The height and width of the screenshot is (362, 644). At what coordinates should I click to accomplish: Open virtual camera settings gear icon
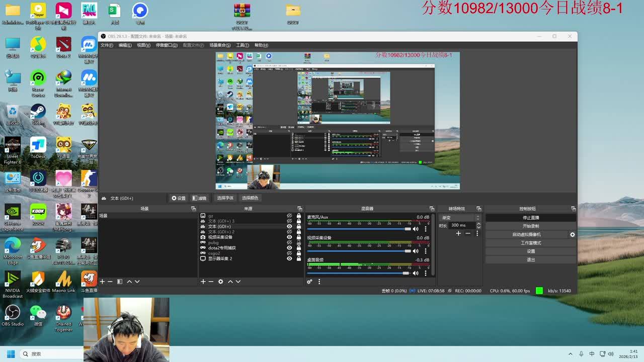[x=572, y=235]
